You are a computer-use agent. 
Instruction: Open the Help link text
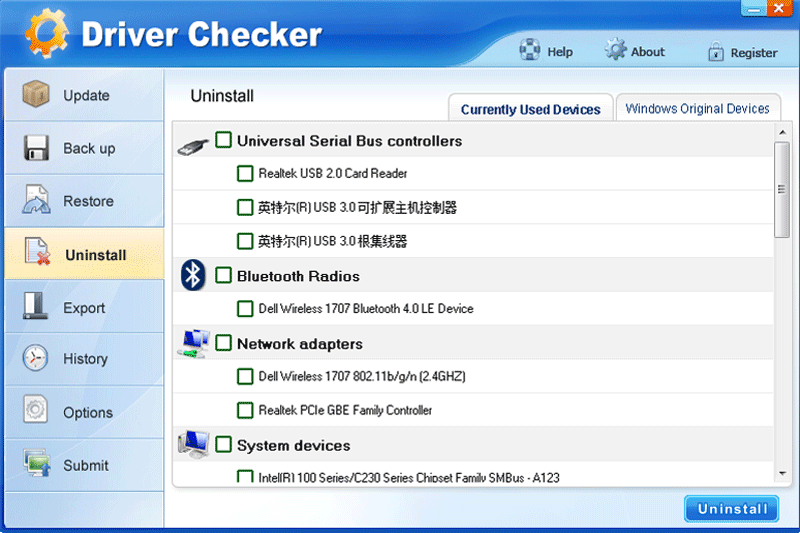560,52
